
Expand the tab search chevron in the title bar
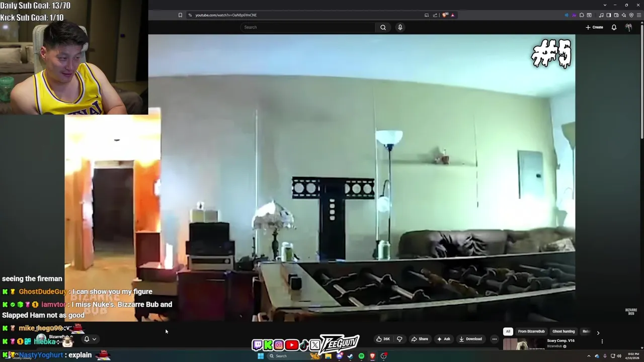click(605, 5)
